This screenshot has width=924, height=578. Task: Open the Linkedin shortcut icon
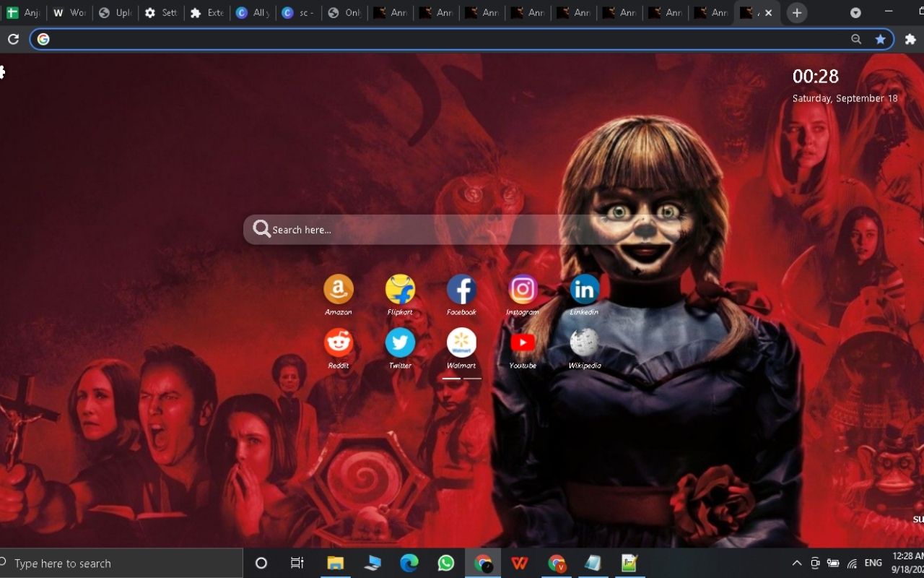pos(584,289)
